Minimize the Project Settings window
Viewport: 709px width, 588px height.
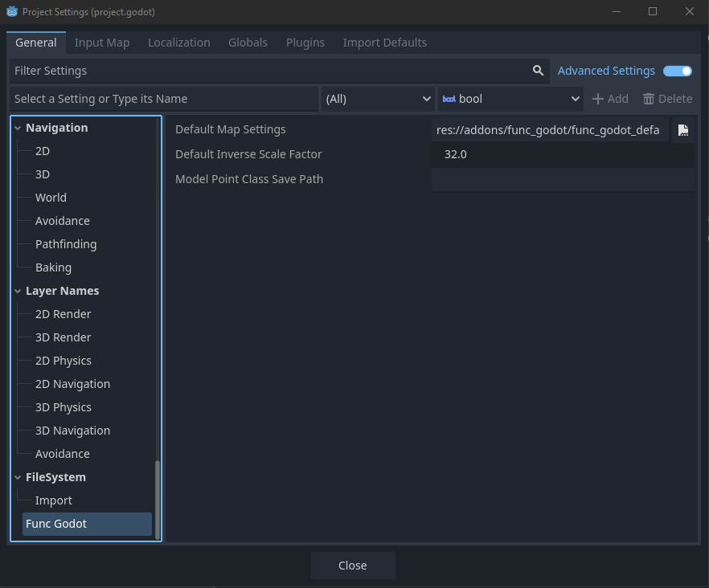tap(617, 12)
